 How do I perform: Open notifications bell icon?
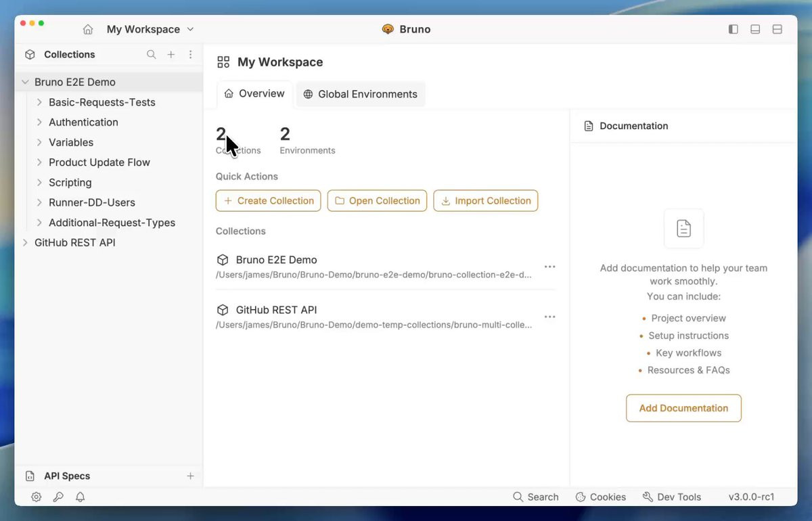(x=80, y=497)
